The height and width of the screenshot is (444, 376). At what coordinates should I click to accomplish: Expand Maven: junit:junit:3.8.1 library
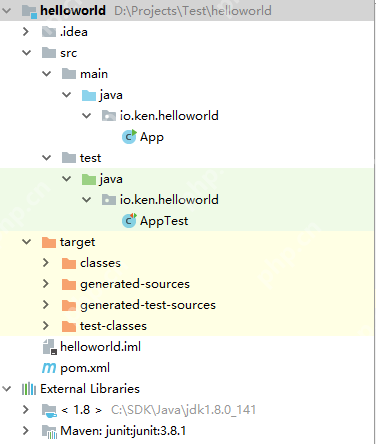[26, 431]
